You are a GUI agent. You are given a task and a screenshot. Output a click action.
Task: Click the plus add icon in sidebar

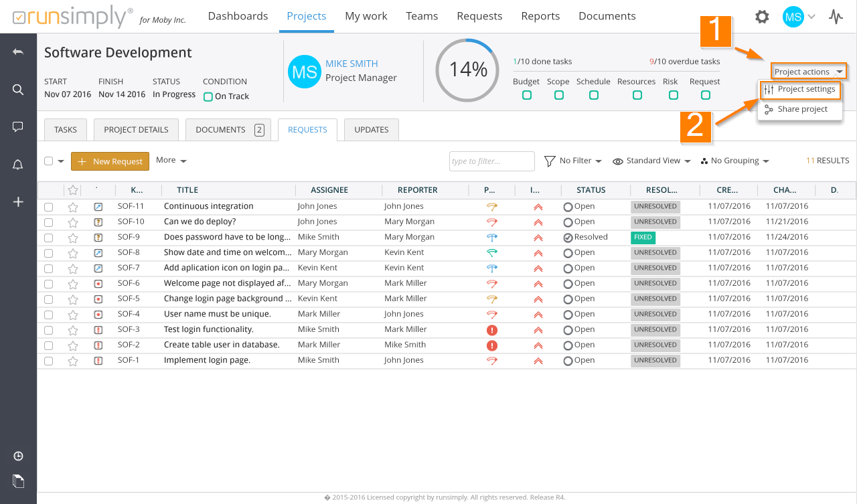(x=18, y=201)
